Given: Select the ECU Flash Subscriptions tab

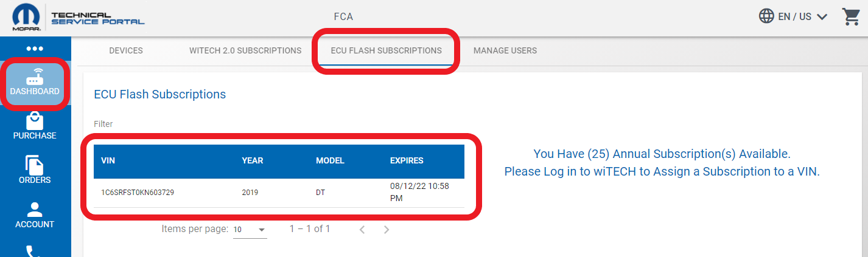Looking at the screenshot, I should point(386,50).
